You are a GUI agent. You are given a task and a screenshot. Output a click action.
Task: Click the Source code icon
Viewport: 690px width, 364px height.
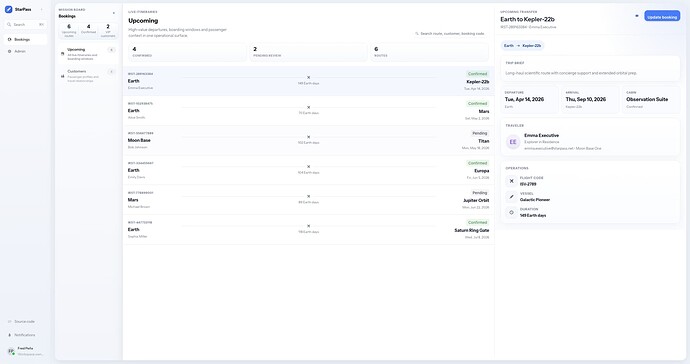pyautogui.click(x=10, y=322)
